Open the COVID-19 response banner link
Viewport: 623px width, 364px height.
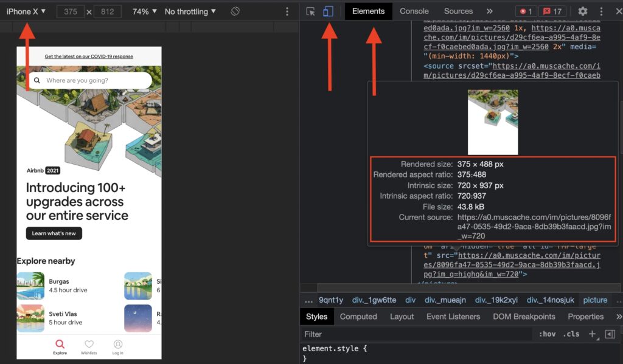pos(89,55)
